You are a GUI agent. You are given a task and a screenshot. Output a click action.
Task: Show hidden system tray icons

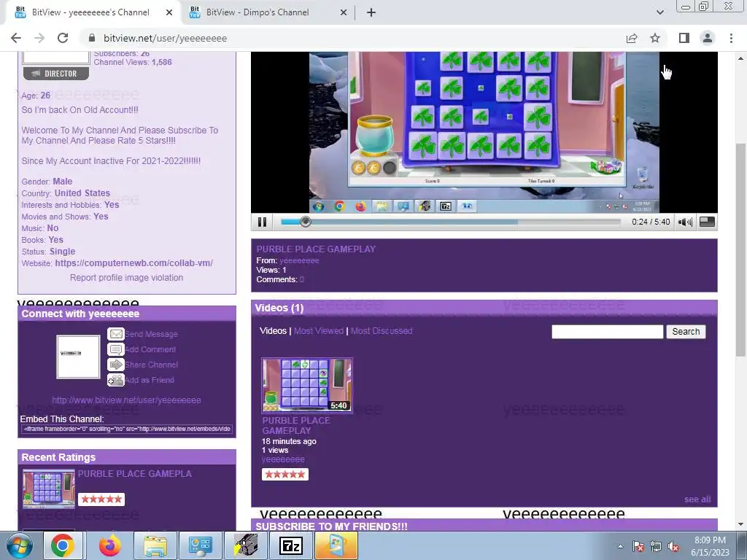point(620,546)
